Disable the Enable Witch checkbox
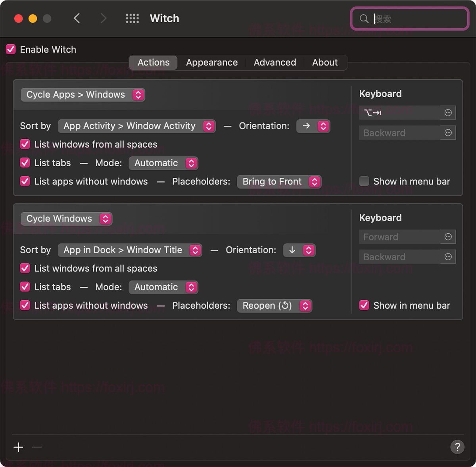The image size is (476, 467). pyautogui.click(x=11, y=50)
